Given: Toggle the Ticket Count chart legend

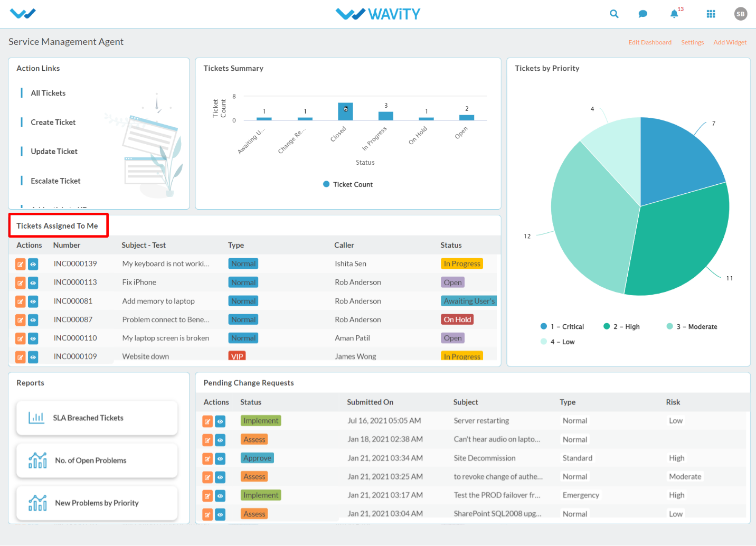Looking at the screenshot, I should coord(348,184).
